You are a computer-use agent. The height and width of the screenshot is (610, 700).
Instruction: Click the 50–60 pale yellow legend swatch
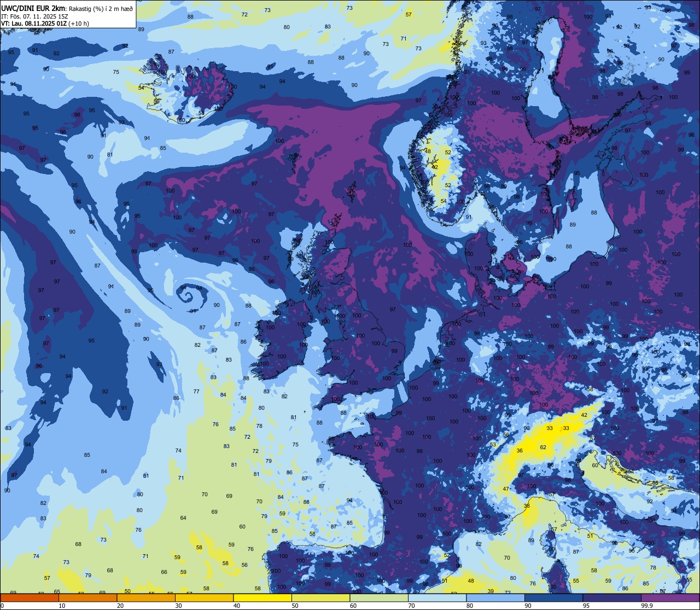click(x=320, y=597)
